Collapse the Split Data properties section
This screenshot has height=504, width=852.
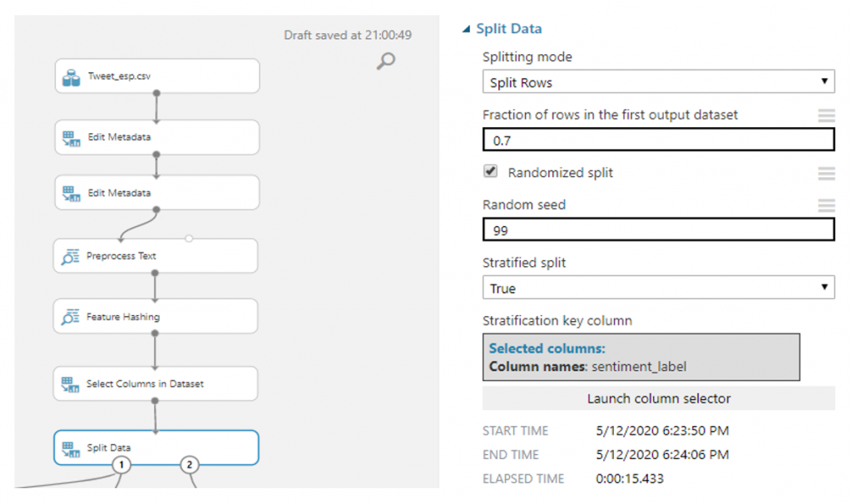coord(467,29)
